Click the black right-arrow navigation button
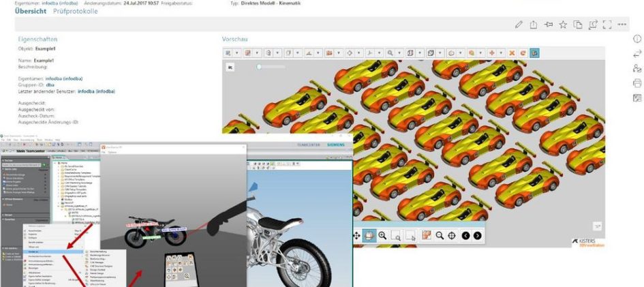 477,235
